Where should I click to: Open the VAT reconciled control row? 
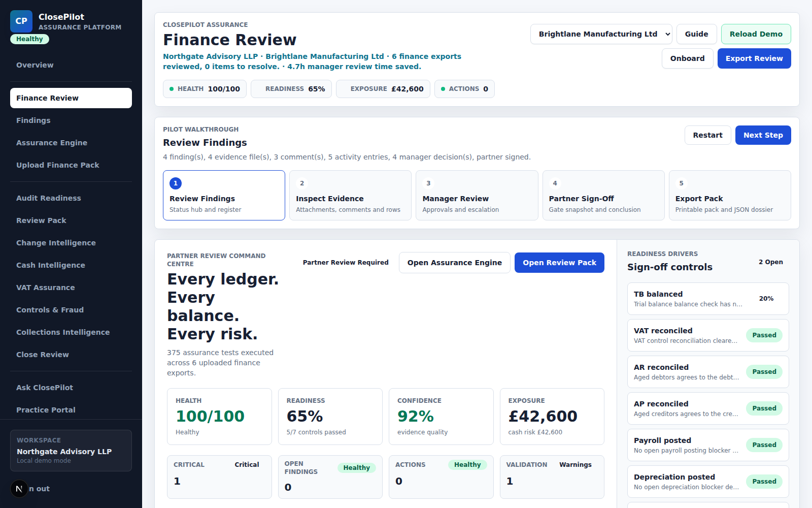tap(708, 335)
